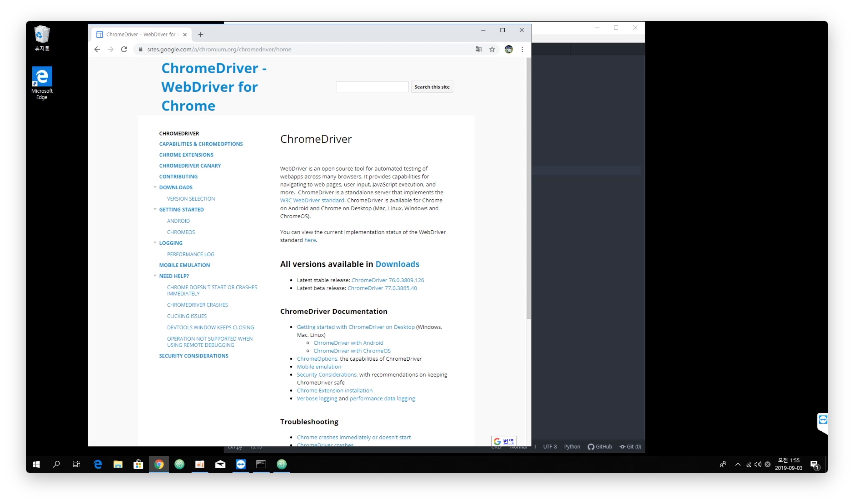Collapse the Need Help? sidebar section
854x504 pixels.
pyautogui.click(x=155, y=276)
